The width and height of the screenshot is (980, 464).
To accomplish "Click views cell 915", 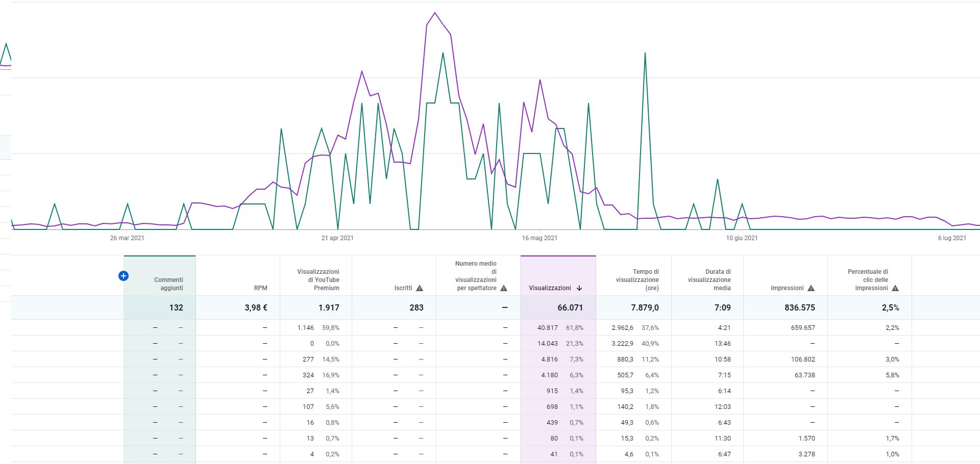I will pos(552,391).
